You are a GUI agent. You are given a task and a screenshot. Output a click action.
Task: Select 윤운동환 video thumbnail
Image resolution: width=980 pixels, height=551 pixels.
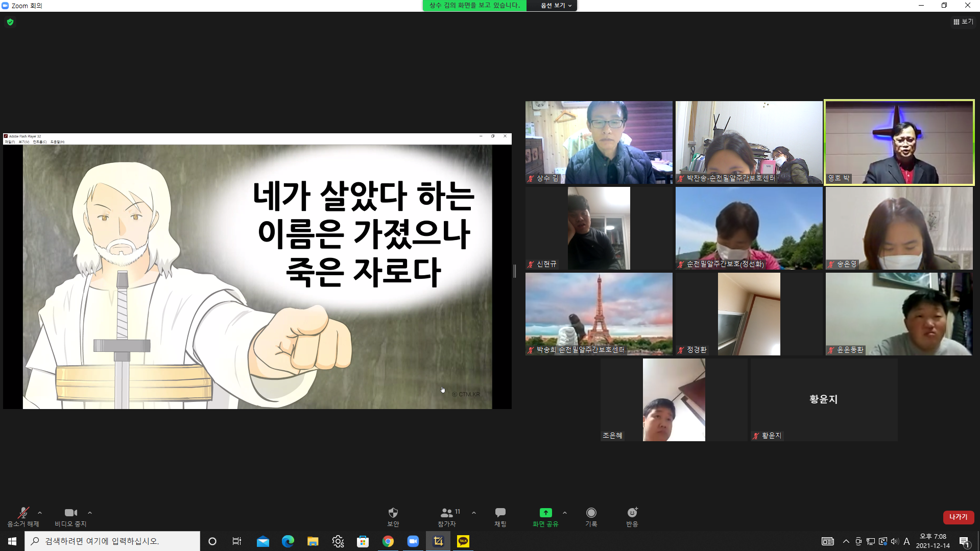pos(899,314)
